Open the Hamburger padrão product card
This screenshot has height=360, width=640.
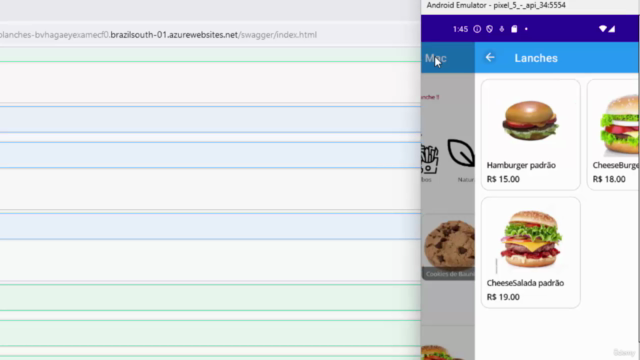(531, 135)
